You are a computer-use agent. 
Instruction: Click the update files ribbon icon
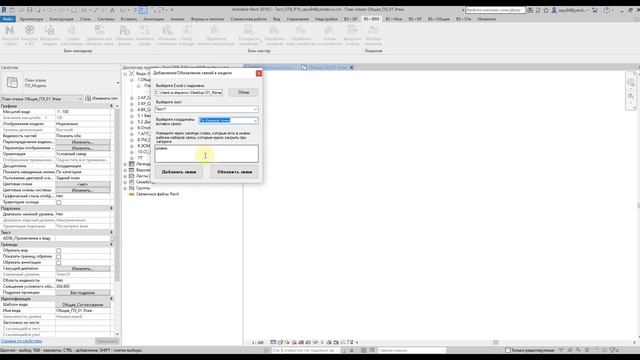124,31
